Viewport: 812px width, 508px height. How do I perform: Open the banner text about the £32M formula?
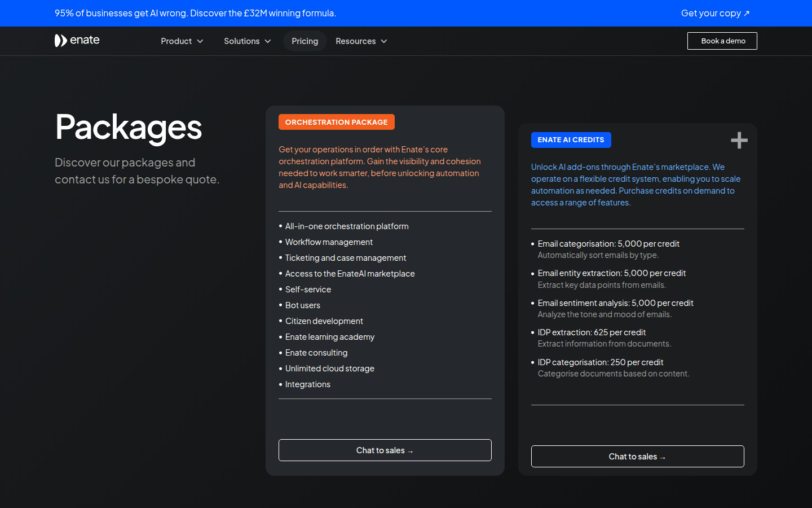(x=195, y=13)
